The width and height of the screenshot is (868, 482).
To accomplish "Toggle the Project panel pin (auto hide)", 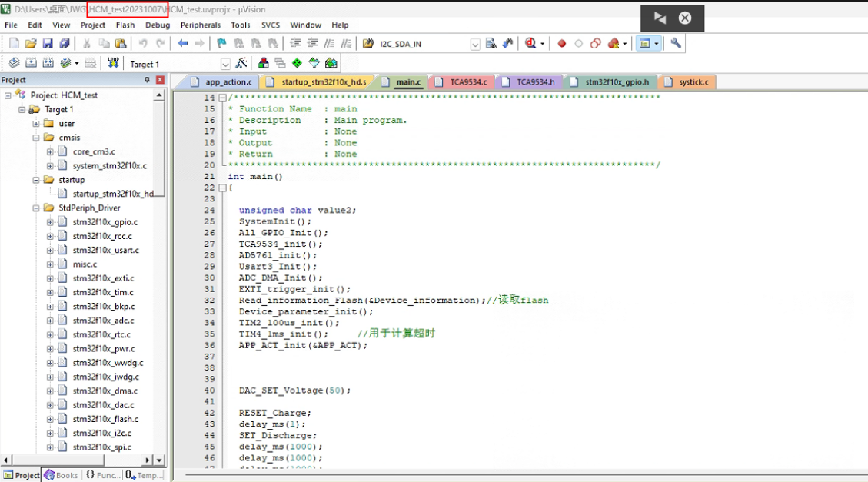I will pos(148,80).
